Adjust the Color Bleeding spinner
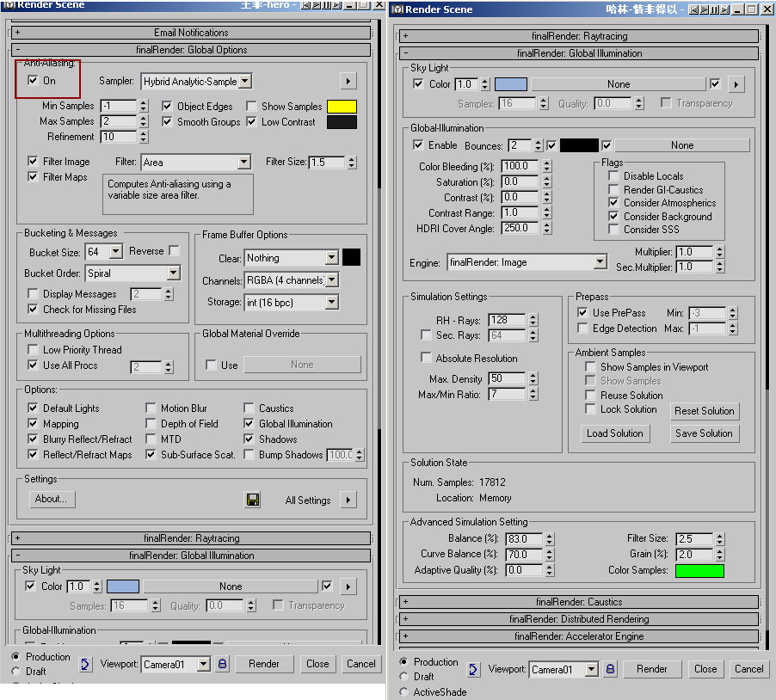The image size is (776, 700). point(546,166)
